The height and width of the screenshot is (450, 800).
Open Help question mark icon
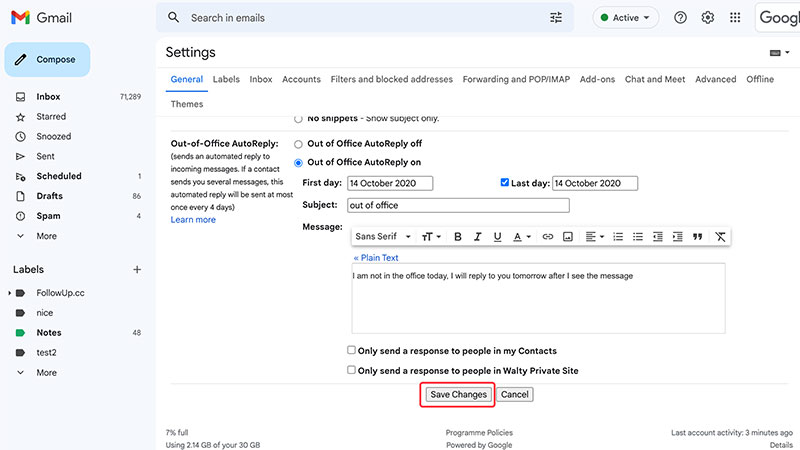point(680,17)
